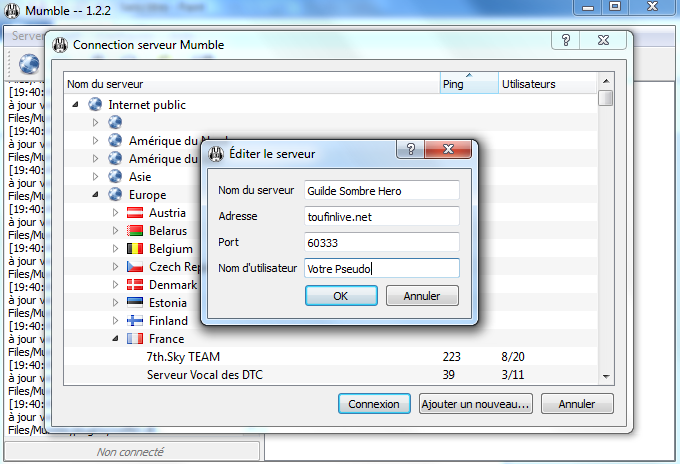This screenshot has height=464, width=680.
Task: Click the Czech Republic flag icon
Action: point(135,266)
